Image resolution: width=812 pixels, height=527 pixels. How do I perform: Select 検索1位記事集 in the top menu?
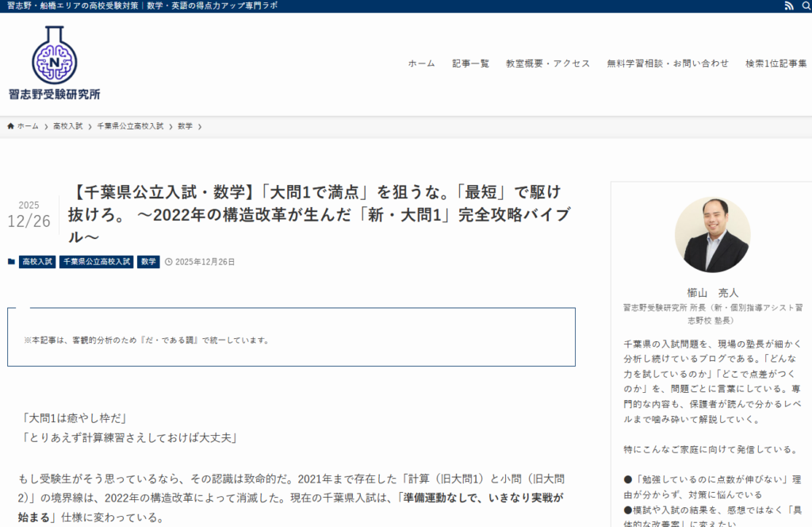(x=776, y=63)
